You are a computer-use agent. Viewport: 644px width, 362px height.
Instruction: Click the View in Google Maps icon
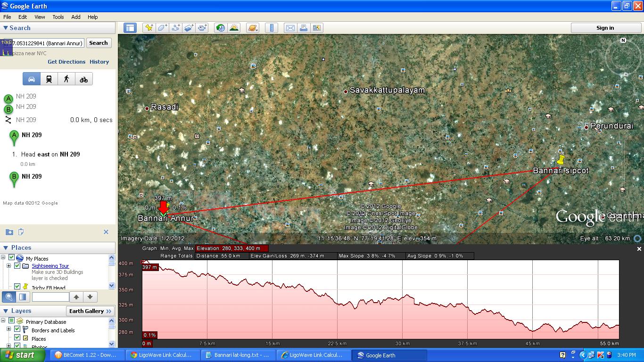click(316, 28)
